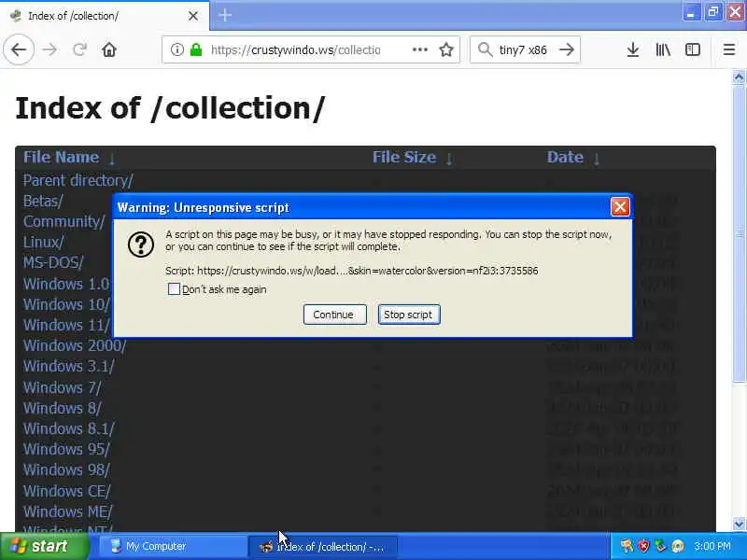
Task: Click the Stop script button
Action: click(409, 315)
